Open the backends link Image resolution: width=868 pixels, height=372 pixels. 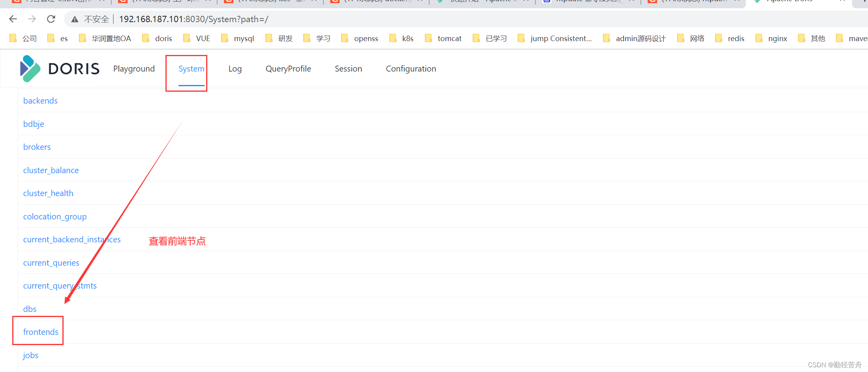(x=40, y=101)
